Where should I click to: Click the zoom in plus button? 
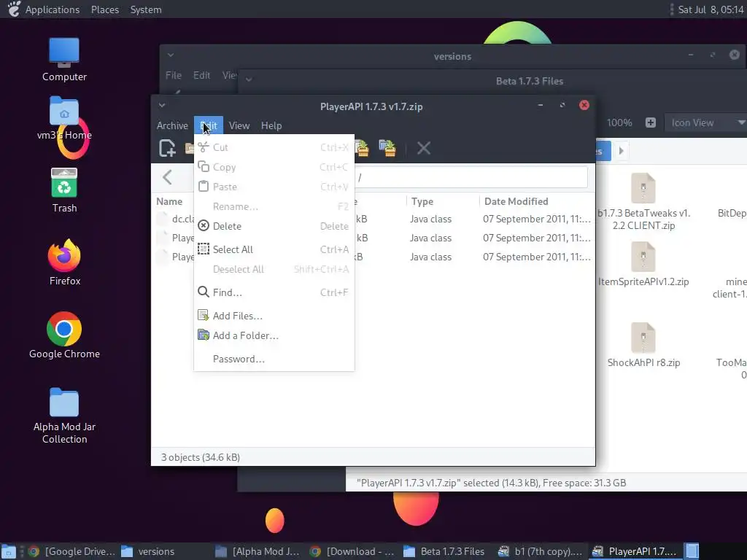click(650, 122)
